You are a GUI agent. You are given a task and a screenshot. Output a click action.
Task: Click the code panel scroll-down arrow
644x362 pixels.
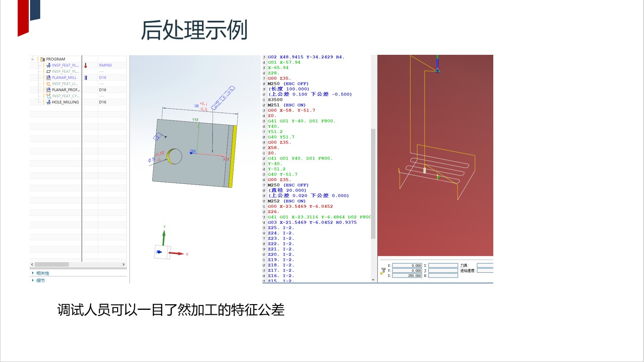pos(373,280)
